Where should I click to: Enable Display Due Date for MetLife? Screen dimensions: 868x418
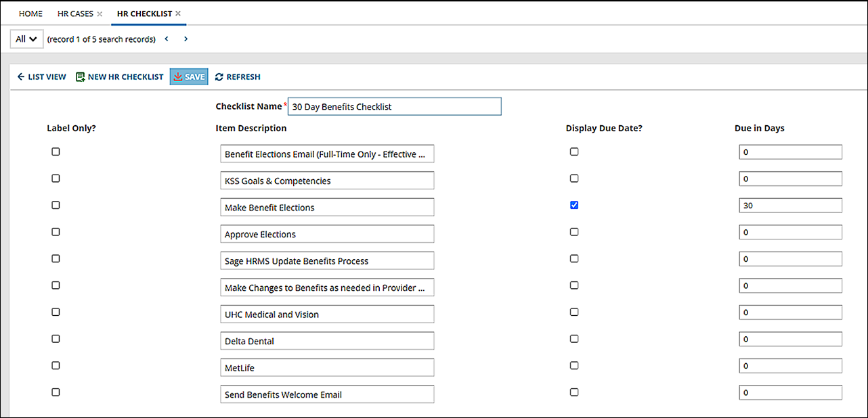coord(574,365)
